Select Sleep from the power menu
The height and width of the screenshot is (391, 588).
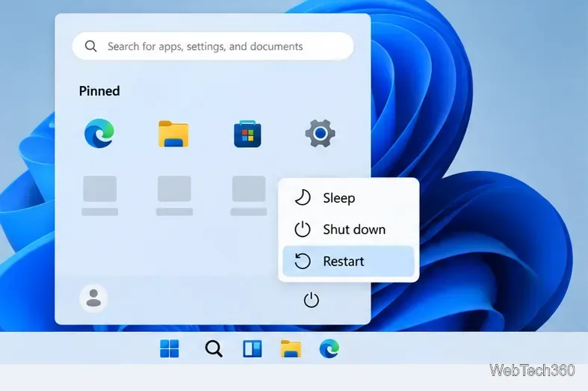pyautogui.click(x=348, y=198)
